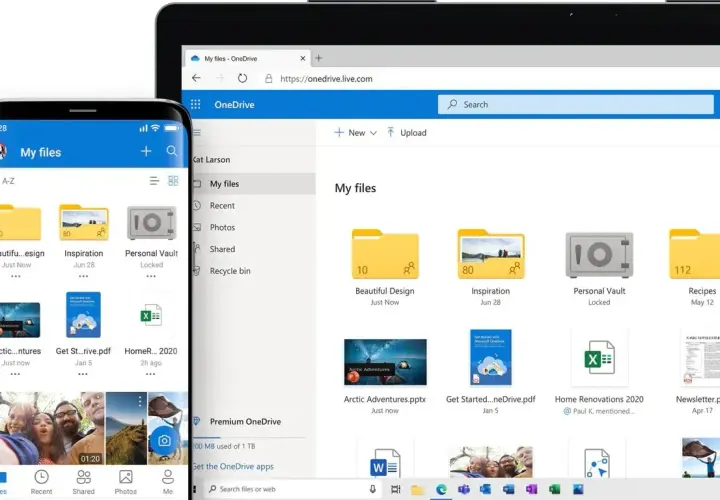Open the Get Started OneDrive.pdf file on laptop
Viewport: 720px width, 500px height.
(x=490, y=358)
